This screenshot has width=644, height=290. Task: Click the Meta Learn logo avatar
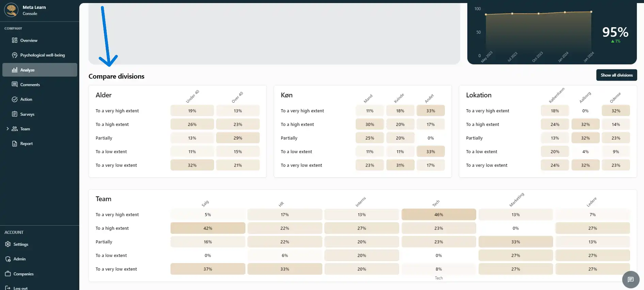coord(11,10)
